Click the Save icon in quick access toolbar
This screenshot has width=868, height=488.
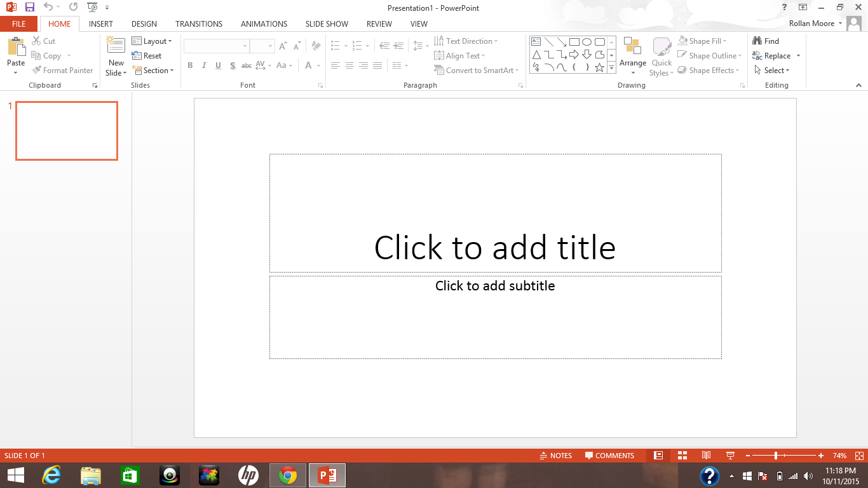(30, 7)
